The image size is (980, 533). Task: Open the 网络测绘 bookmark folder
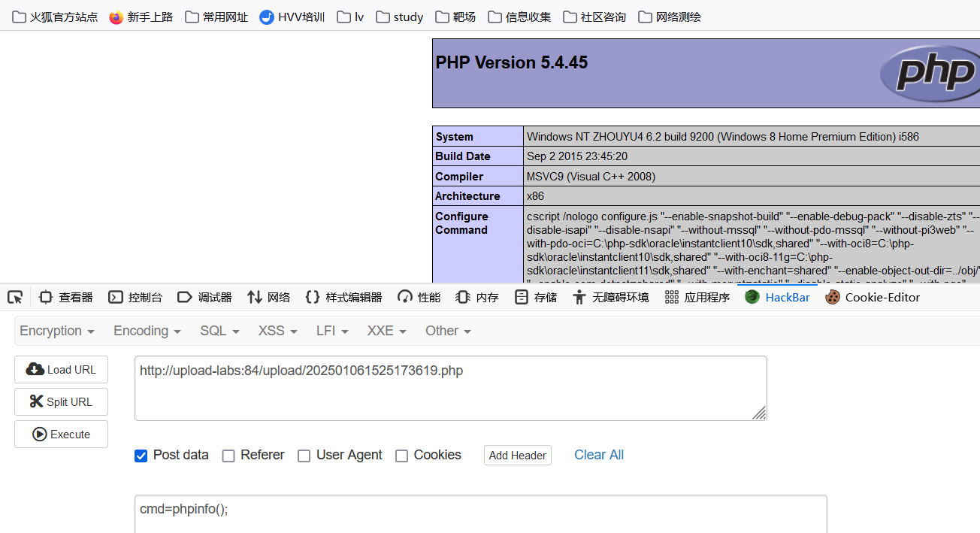pos(670,17)
